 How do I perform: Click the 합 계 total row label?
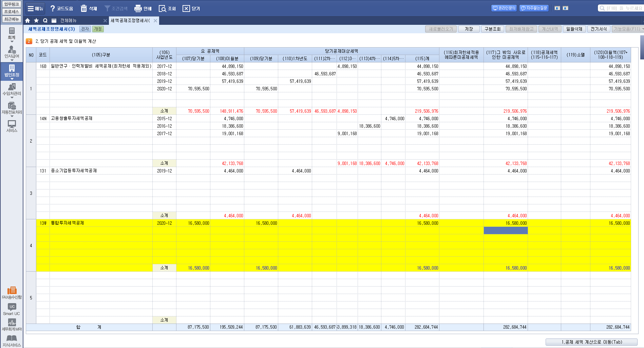[x=89, y=327]
